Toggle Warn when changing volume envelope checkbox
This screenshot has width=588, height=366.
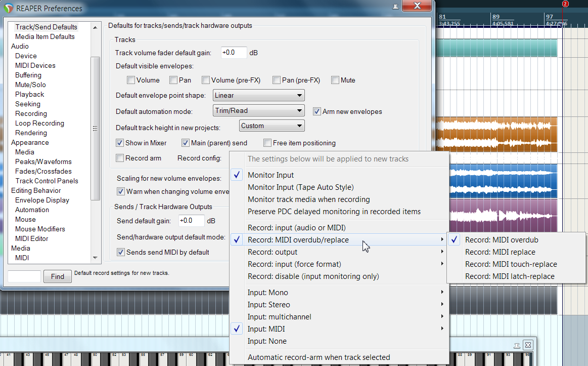pos(120,191)
